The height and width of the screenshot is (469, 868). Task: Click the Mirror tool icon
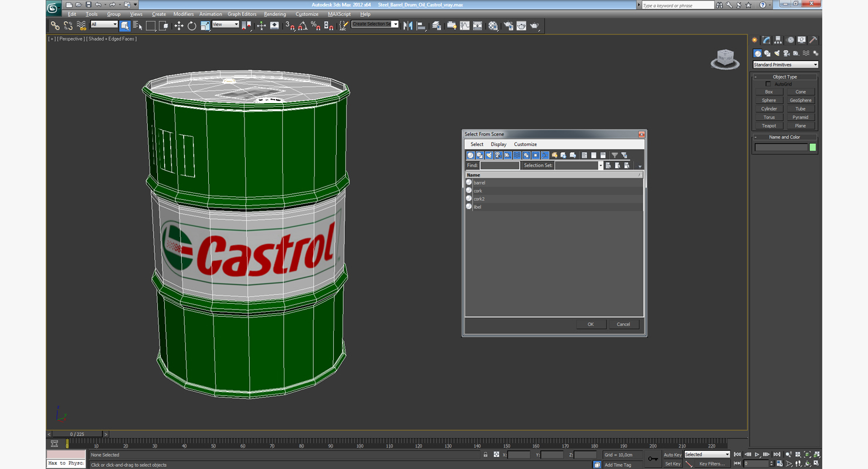pos(408,25)
